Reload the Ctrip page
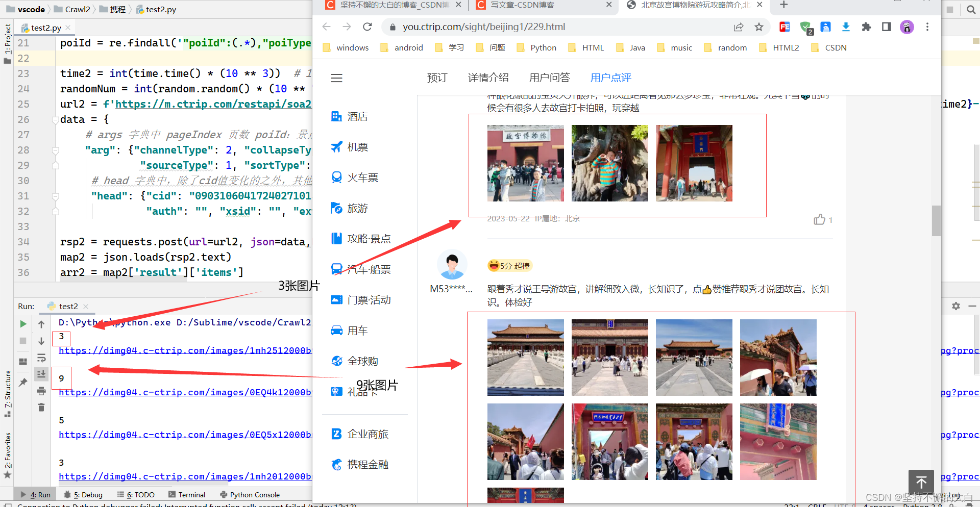This screenshot has width=980, height=507. coord(367,27)
